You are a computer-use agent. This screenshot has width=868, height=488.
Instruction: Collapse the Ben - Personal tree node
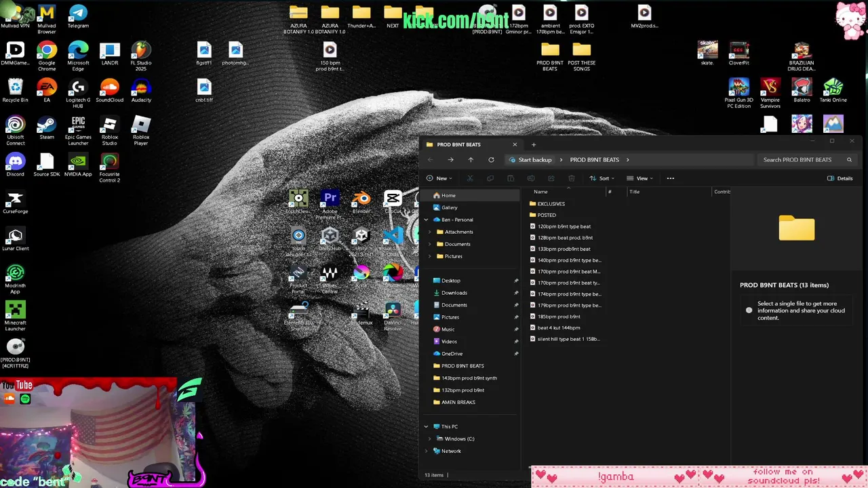pos(427,220)
